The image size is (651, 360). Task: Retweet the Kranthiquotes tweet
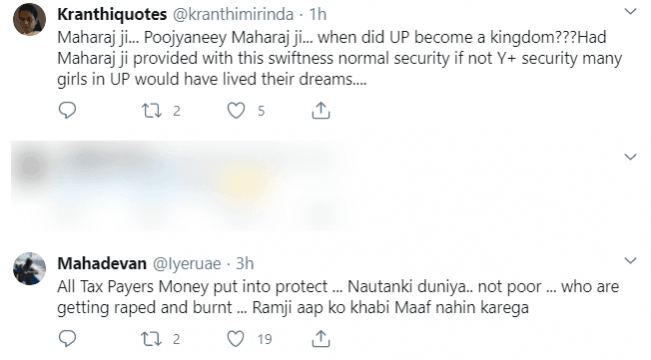point(152,110)
